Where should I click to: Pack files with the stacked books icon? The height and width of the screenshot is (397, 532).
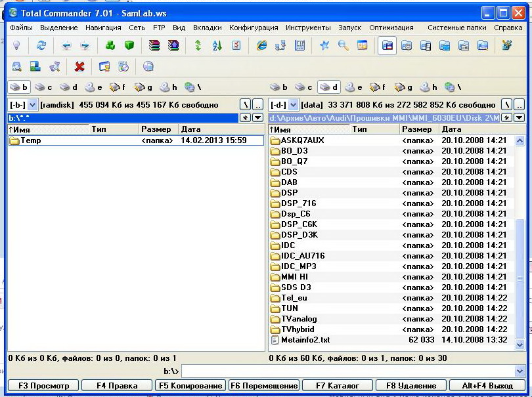point(154,45)
